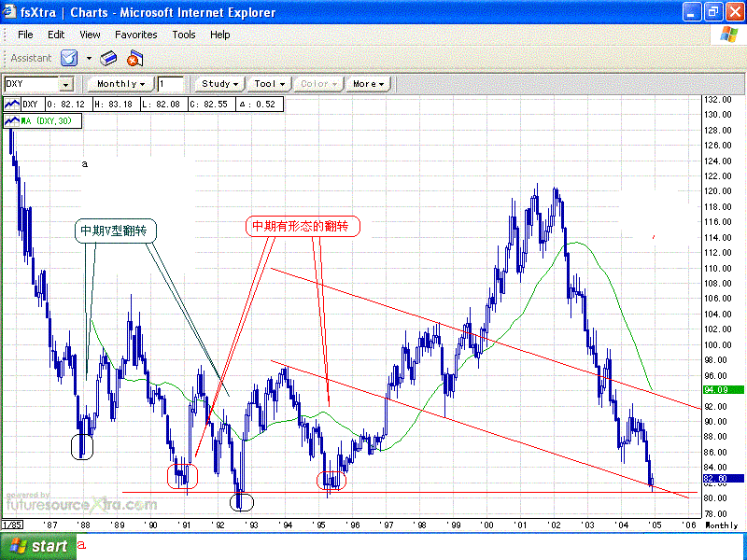Click the 1/85 start date label

pos(12,525)
